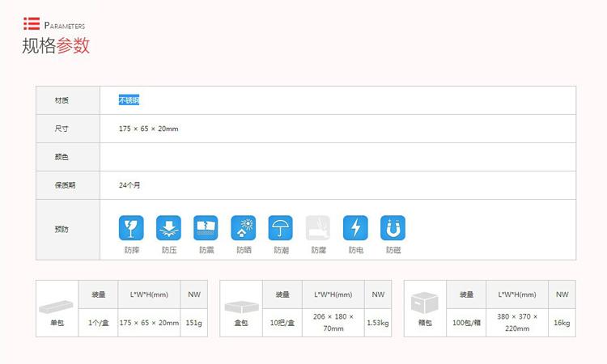
Task: Click the highlighted 不锈钢 material text
Action: pyautogui.click(x=129, y=100)
